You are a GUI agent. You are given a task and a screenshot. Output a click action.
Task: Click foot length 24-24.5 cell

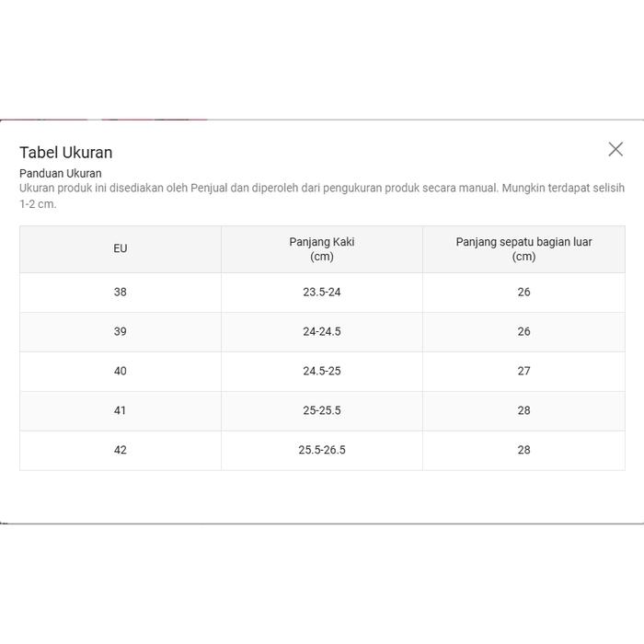point(322,331)
